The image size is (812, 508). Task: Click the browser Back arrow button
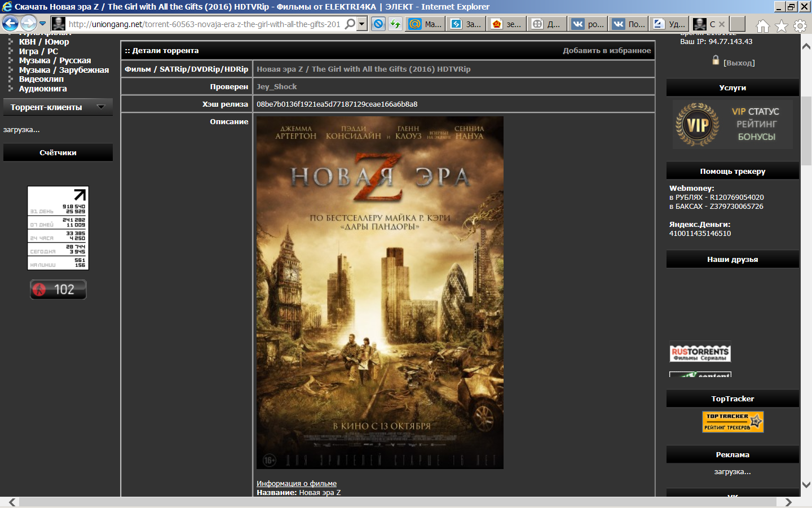tap(10, 24)
